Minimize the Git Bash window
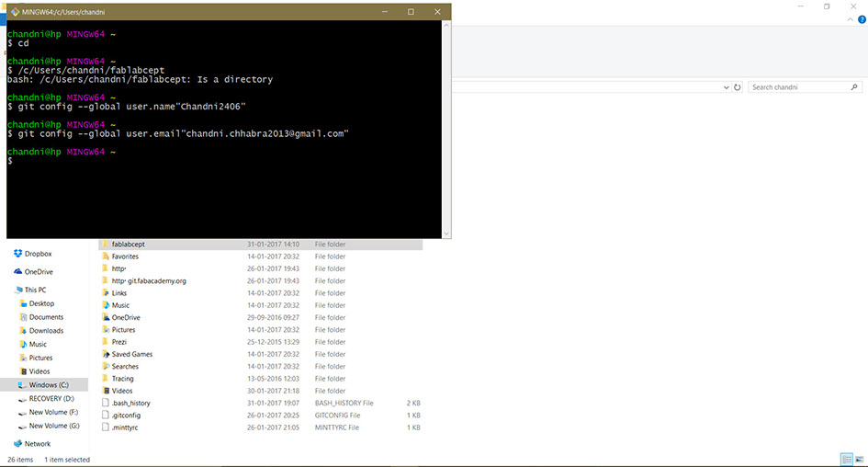The width and height of the screenshot is (868, 467). point(385,12)
